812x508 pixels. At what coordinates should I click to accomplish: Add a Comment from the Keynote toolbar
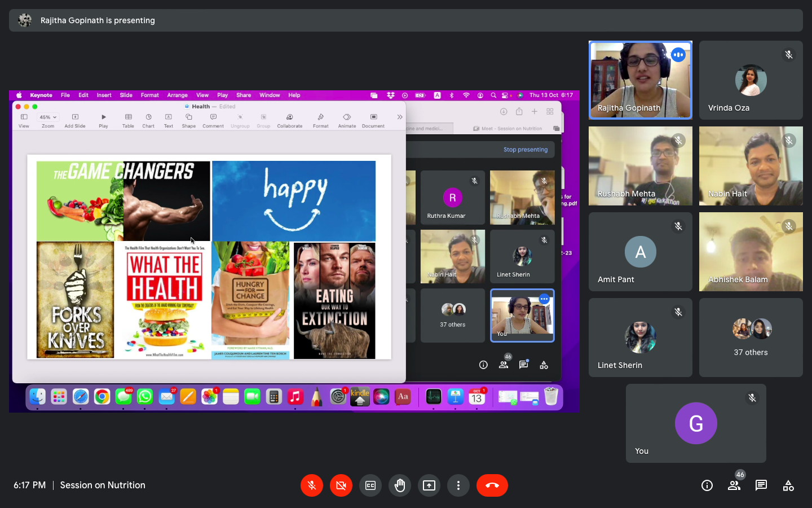213,120
